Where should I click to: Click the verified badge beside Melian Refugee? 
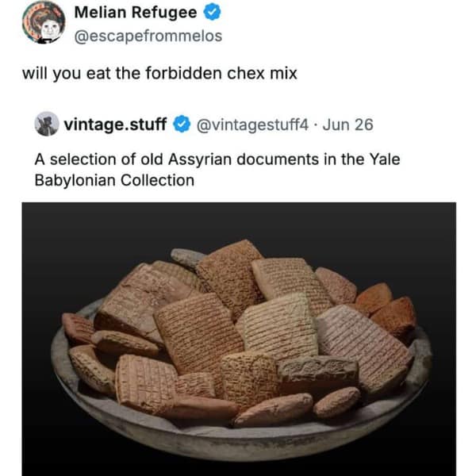click(212, 13)
